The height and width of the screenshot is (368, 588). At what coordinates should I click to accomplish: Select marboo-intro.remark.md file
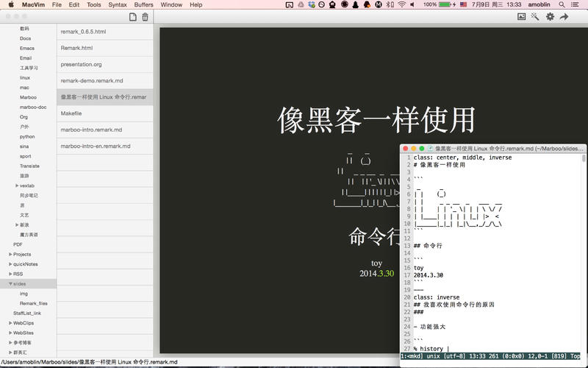coord(105,130)
